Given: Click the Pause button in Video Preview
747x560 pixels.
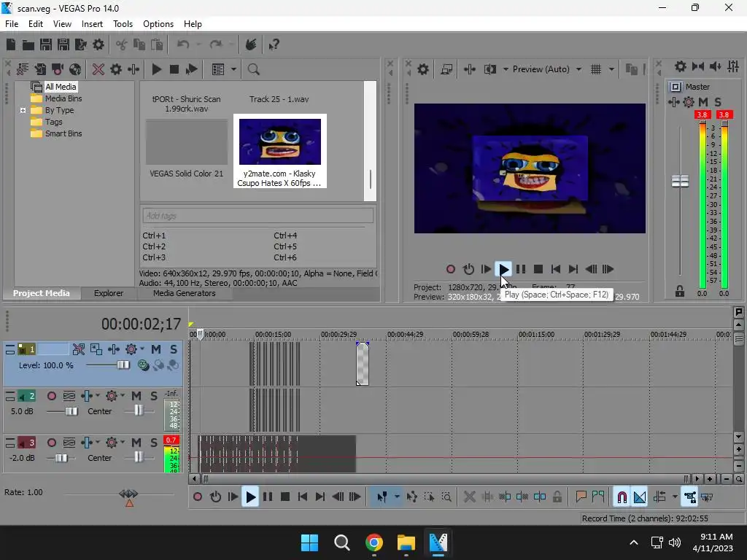Looking at the screenshot, I should coord(521,270).
